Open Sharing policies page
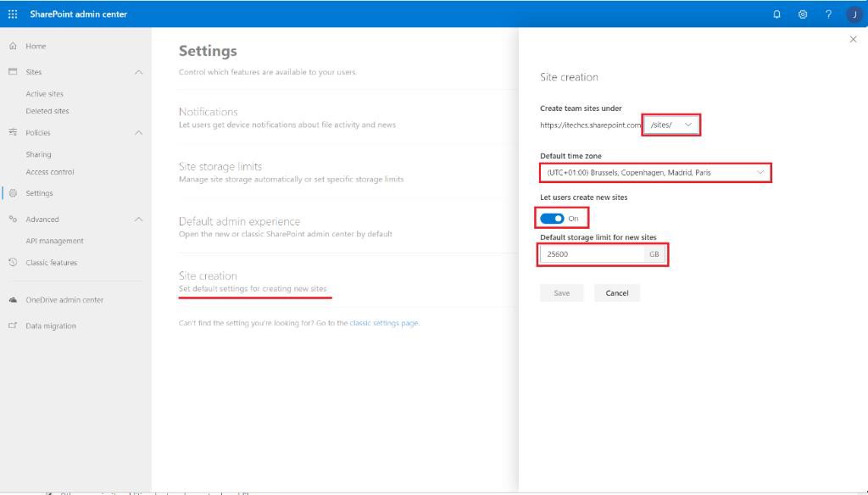 pos(38,154)
